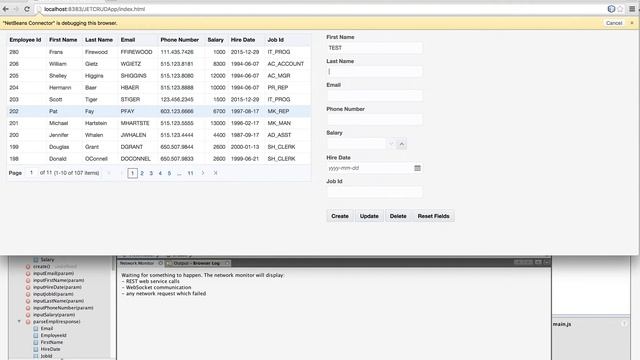Image resolution: width=640 pixels, height=360 pixels.
Task: Focus the Phone Number input field
Action: (374, 120)
